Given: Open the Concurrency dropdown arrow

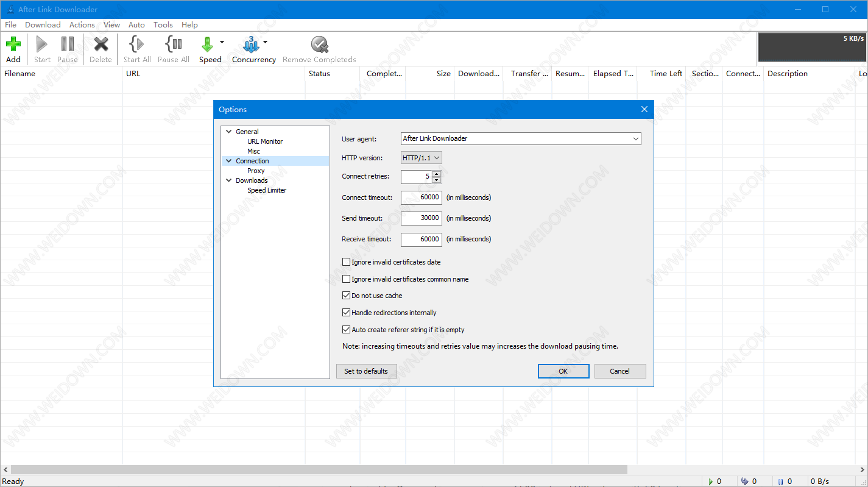Looking at the screenshot, I should (265, 42).
